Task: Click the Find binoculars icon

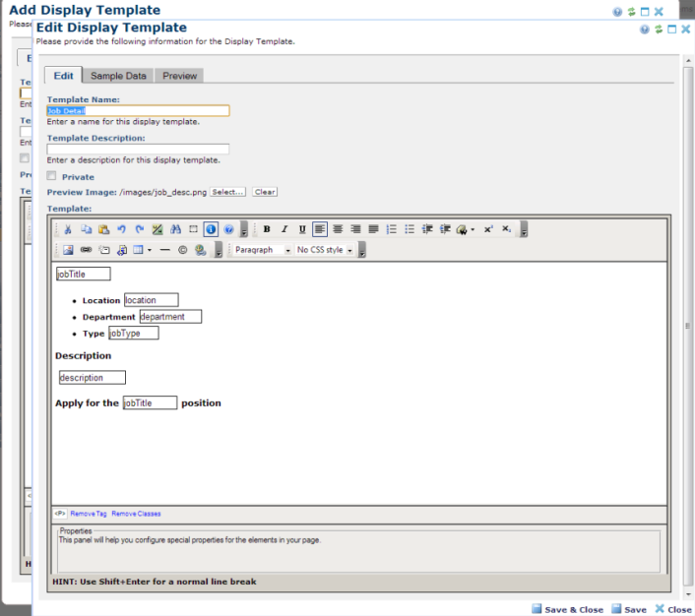Action: click(x=174, y=229)
